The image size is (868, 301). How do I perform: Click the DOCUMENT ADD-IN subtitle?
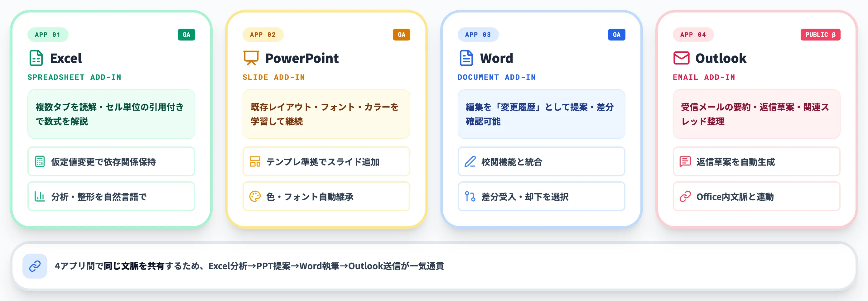(496, 77)
